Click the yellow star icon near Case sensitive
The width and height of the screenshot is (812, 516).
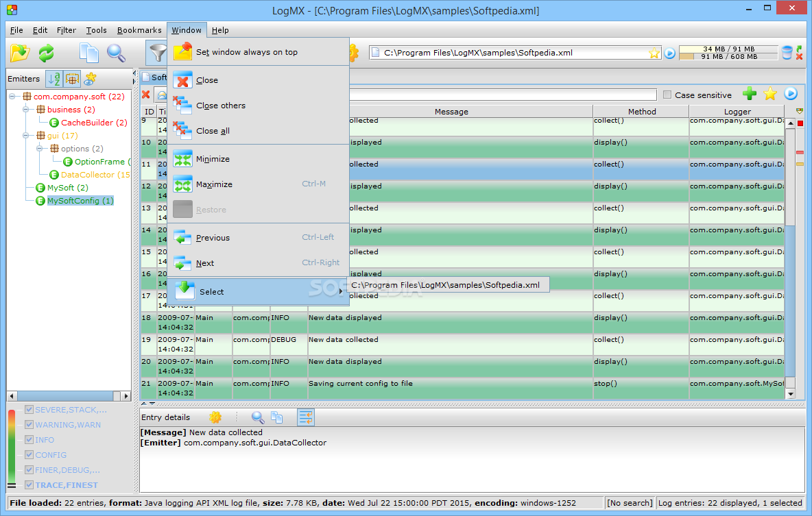click(770, 94)
